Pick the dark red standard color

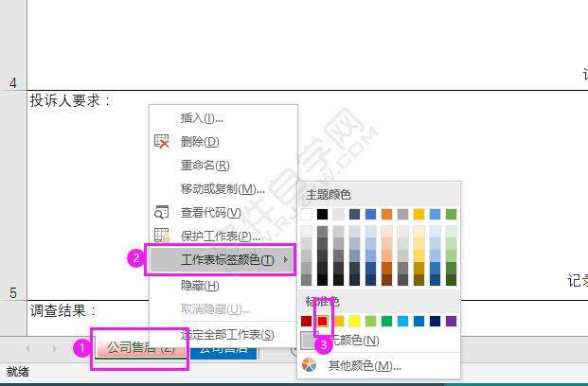(x=307, y=321)
